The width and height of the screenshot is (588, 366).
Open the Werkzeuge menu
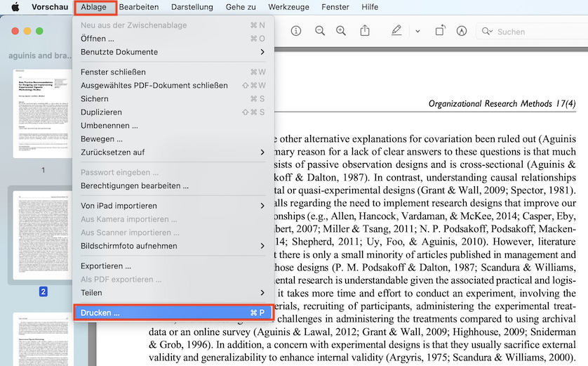pos(288,7)
